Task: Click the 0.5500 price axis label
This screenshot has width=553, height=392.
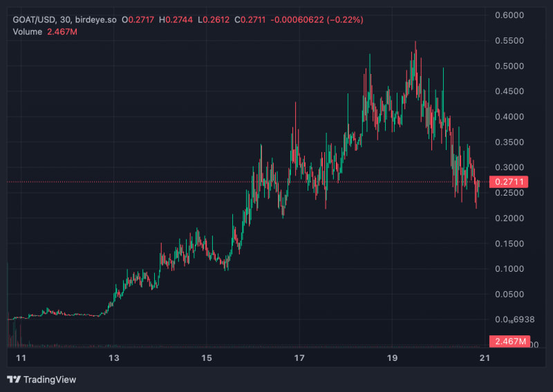Action: 509,41
